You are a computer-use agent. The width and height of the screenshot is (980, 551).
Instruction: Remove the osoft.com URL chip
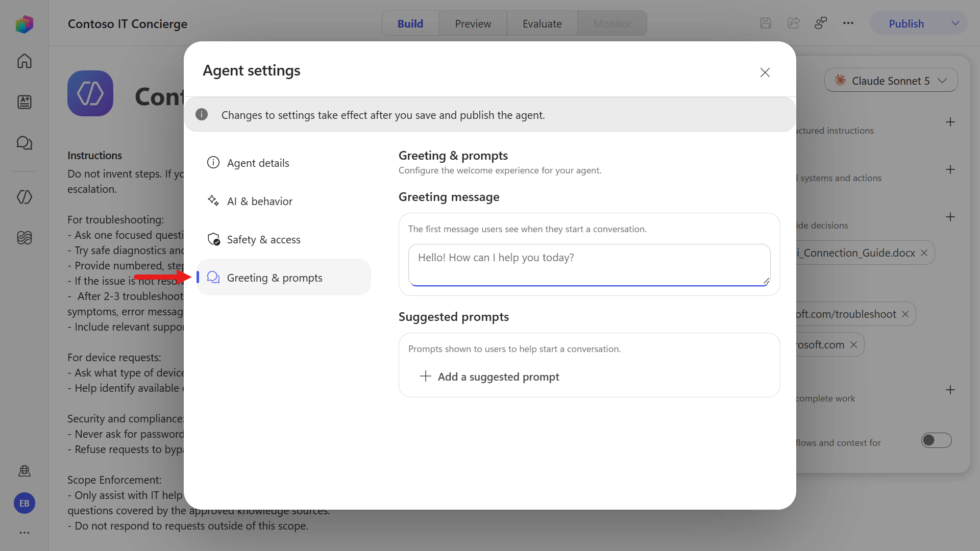853,345
